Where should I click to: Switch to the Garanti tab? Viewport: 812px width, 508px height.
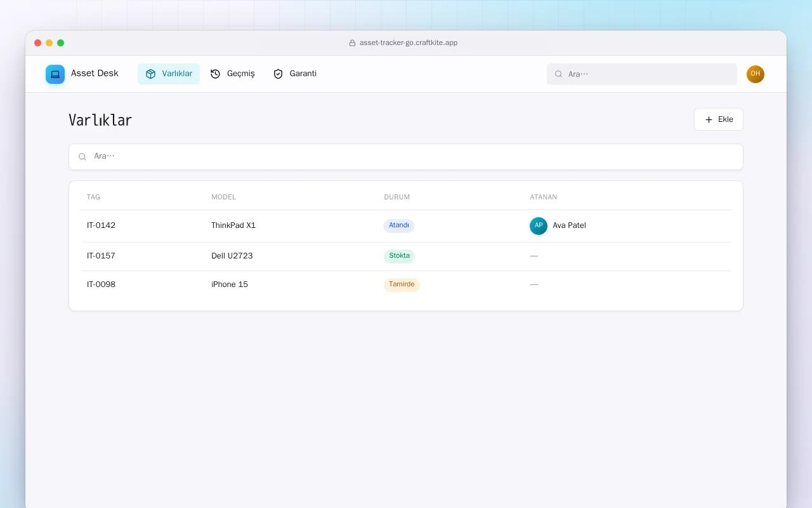coord(295,74)
